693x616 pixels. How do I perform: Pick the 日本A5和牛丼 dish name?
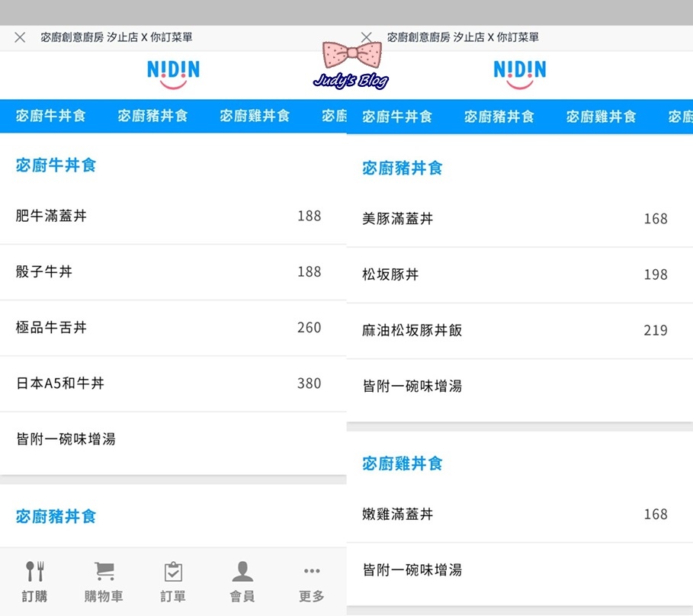click(x=60, y=383)
